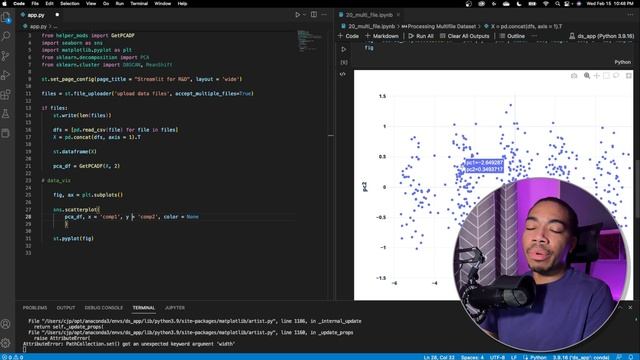Select the plot Box Select tool
This screenshot has width=640, height=360.
click(x=607, y=76)
